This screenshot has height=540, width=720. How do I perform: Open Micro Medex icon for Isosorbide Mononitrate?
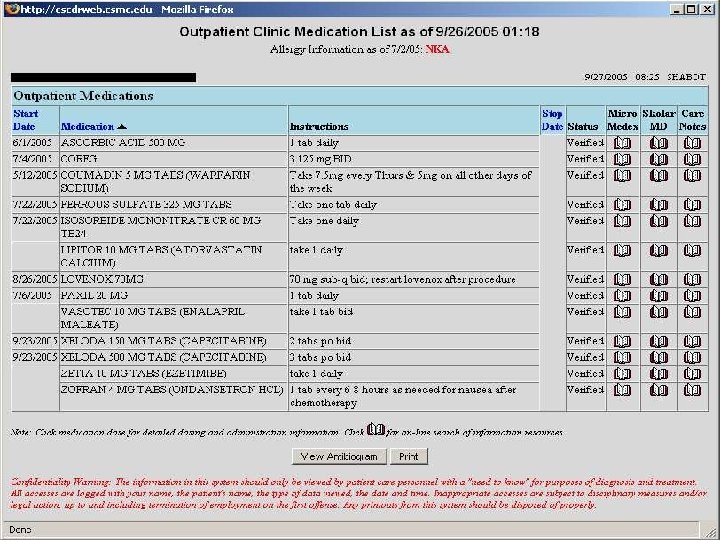point(622,221)
